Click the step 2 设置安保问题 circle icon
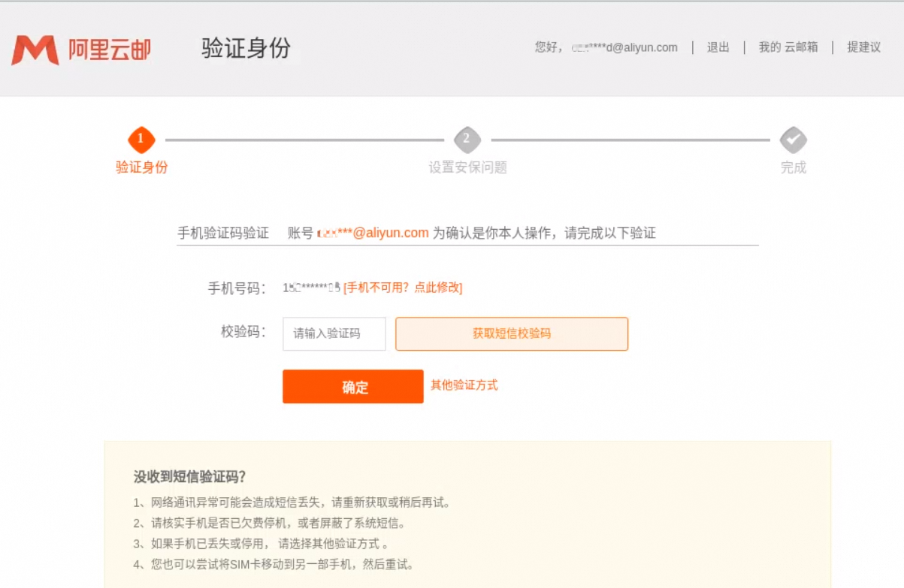The width and height of the screenshot is (904, 588). click(467, 140)
